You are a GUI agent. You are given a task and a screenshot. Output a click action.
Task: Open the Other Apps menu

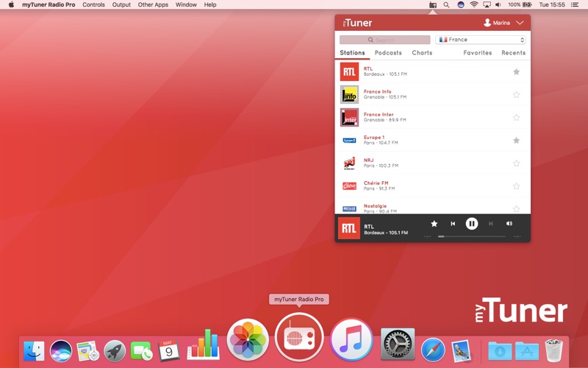(x=153, y=4)
